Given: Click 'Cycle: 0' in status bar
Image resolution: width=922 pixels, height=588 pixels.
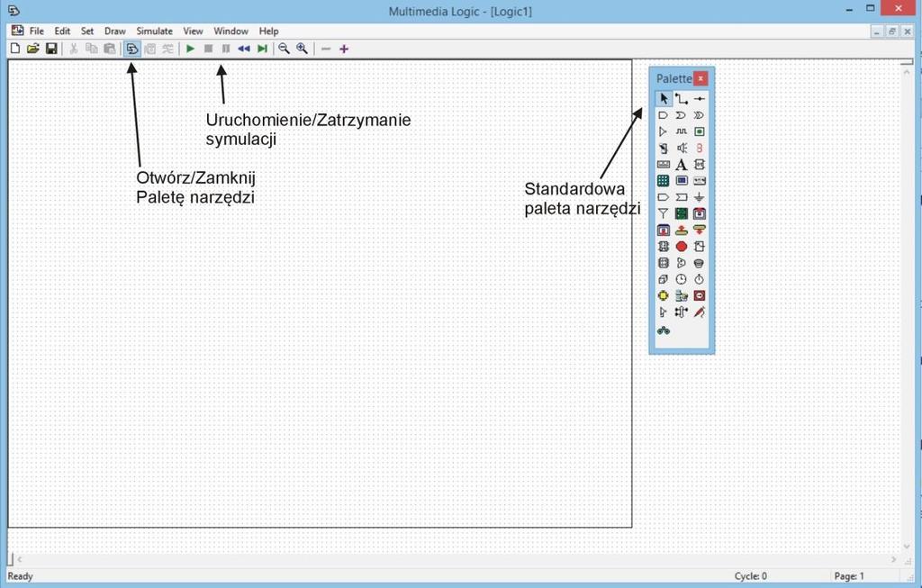Looking at the screenshot, I should (750, 576).
